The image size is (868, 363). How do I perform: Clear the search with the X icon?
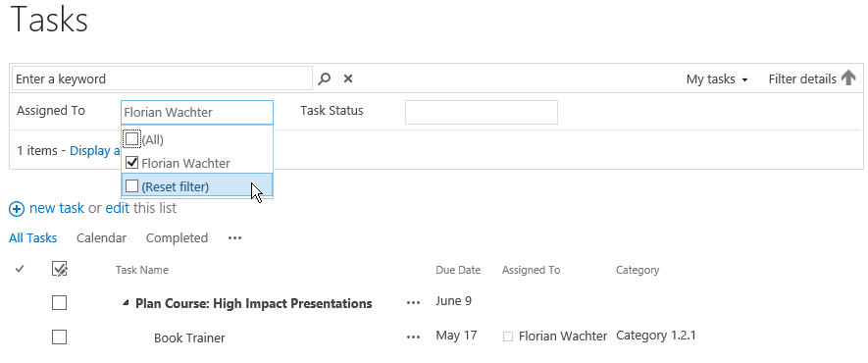pyautogui.click(x=348, y=78)
